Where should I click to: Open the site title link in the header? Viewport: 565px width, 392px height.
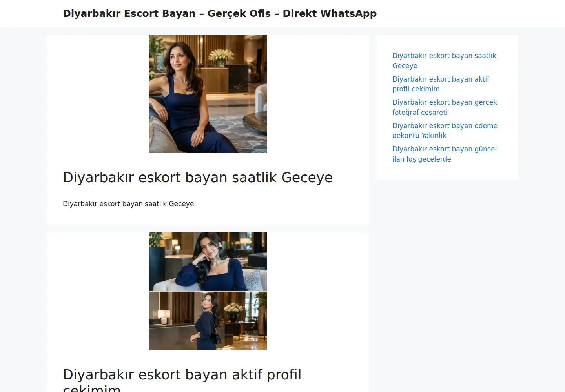[220, 13]
